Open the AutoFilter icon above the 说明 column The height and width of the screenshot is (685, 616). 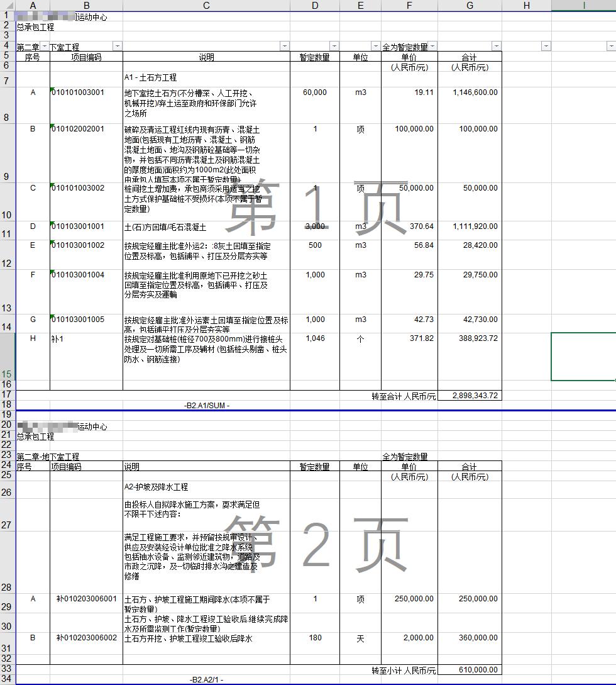284,46
